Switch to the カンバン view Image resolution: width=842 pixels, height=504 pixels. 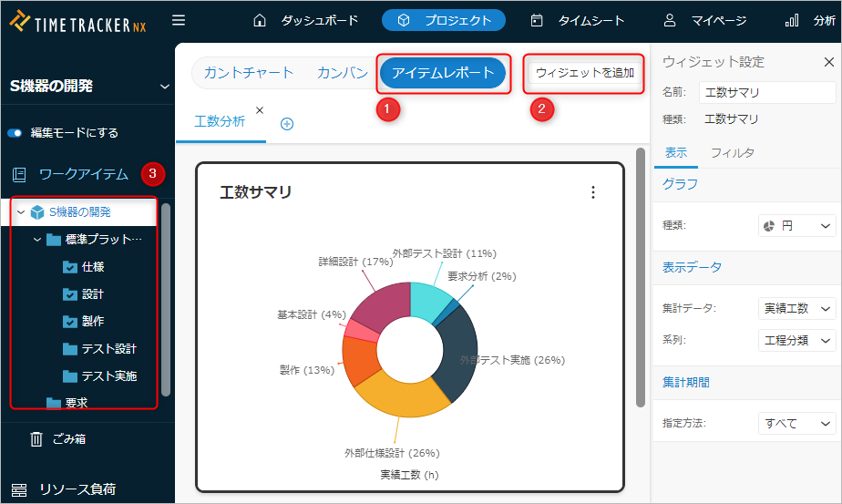342,73
